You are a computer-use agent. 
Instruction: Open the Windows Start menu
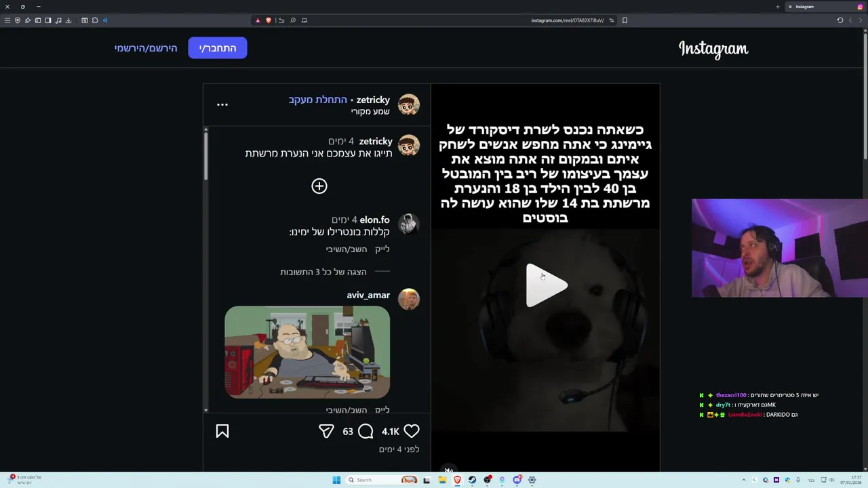click(x=336, y=480)
